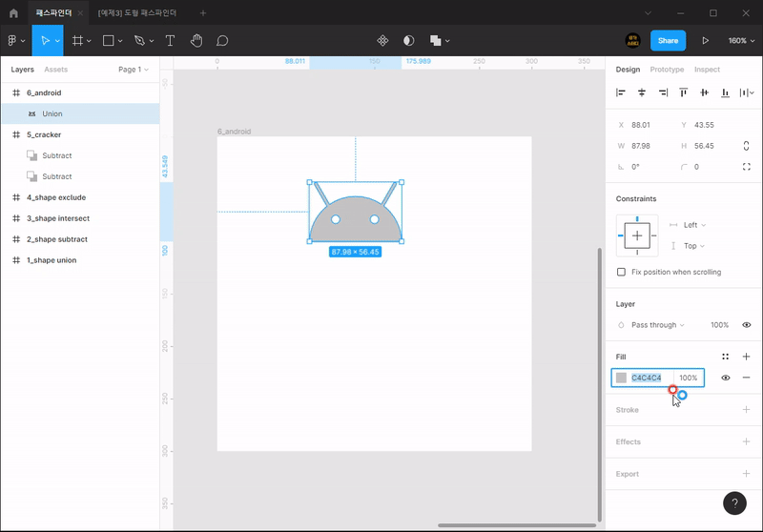This screenshot has width=763, height=532.
Task: Switch to Assets tab
Action: 56,70
